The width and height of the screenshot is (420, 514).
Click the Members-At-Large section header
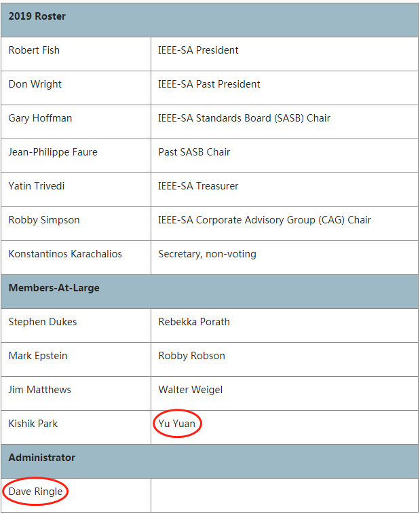point(54,288)
